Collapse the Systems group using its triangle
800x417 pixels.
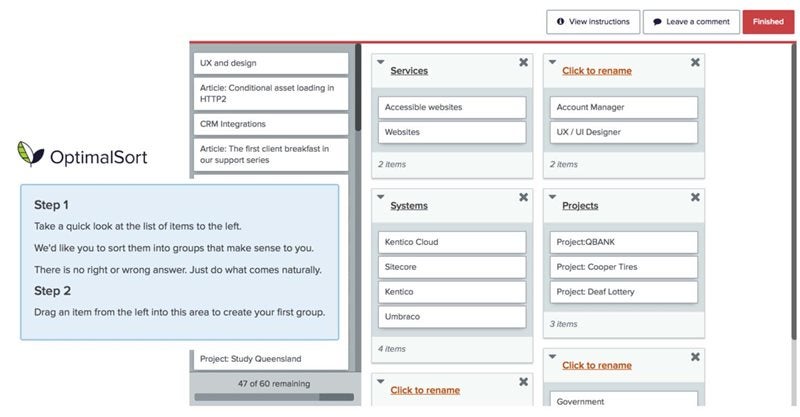[x=380, y=197]
